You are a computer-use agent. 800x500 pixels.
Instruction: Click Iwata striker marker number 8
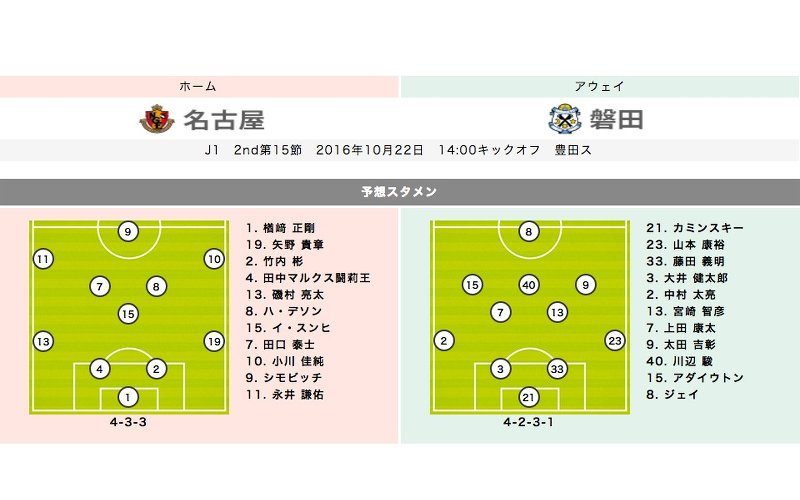tap(529, 232)
